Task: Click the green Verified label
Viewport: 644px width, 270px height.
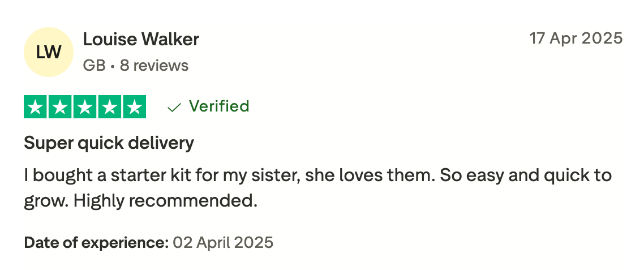Action: (219, 106)
